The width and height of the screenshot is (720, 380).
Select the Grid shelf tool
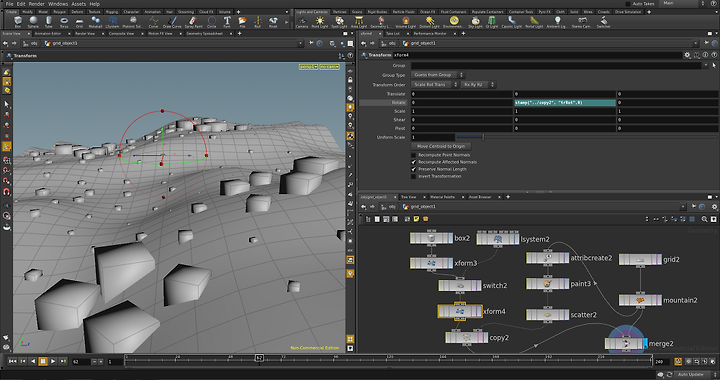(x=79, y=22)
